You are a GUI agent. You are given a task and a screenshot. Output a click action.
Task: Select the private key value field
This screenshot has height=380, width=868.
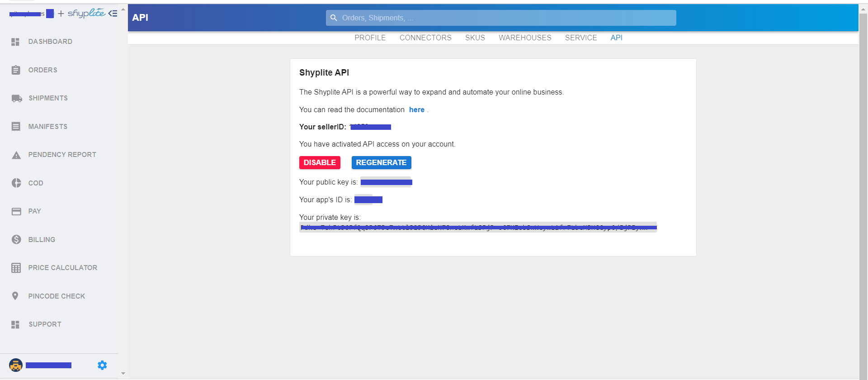pyautogui.click(x=478, y=227)
